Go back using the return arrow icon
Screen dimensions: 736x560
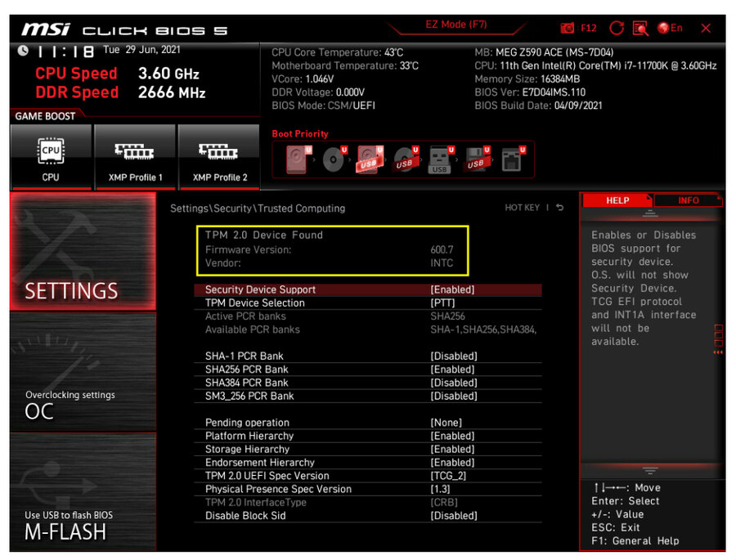(559, 207)
